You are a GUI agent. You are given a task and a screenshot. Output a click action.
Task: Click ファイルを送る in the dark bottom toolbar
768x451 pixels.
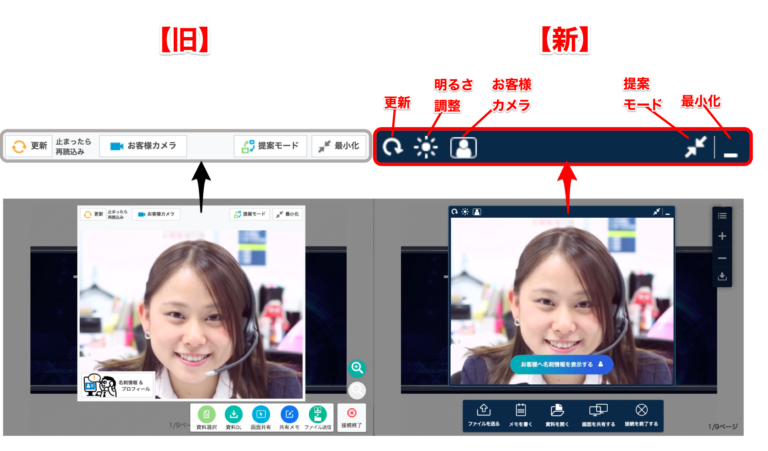(483, 414)
